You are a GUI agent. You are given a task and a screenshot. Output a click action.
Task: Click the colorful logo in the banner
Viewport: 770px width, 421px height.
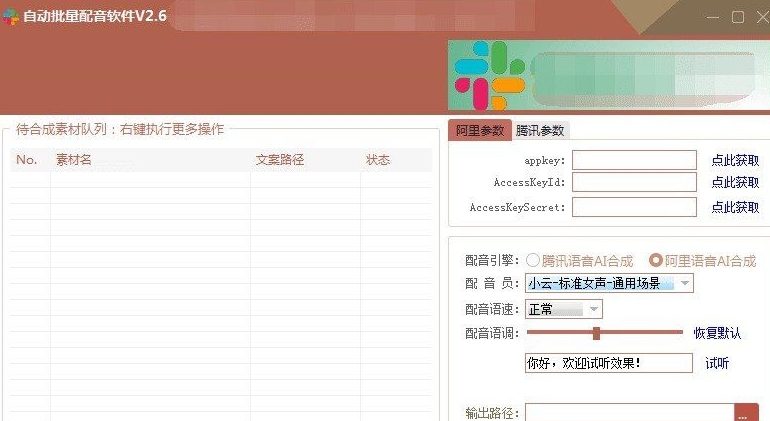tap(489, 75)
